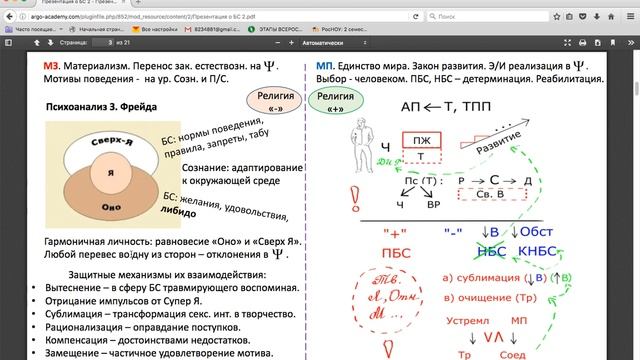Go to next PDF page arrow
Screen dimensions: 640x360
[x=50, y=42]
